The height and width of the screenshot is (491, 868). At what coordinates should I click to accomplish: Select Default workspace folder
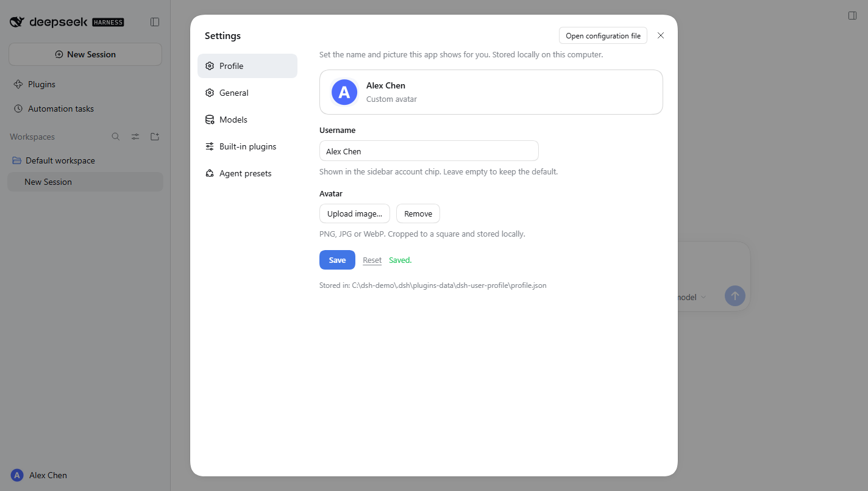click(85, 160)
